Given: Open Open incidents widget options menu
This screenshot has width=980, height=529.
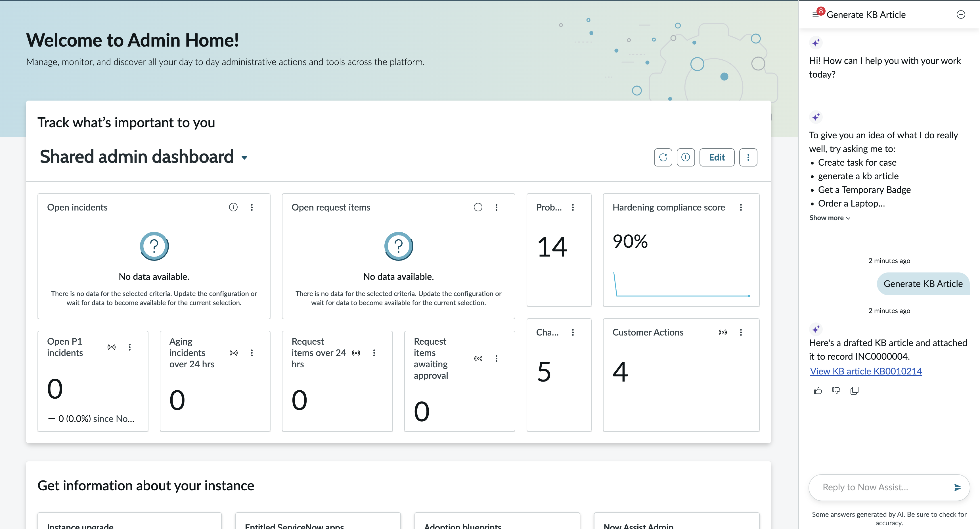Looking at the screenshot, I should tap(252, 207).
